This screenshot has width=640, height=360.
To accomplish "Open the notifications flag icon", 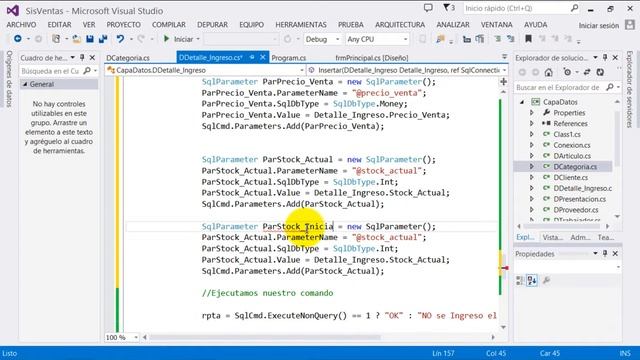I will click(449, 8).
